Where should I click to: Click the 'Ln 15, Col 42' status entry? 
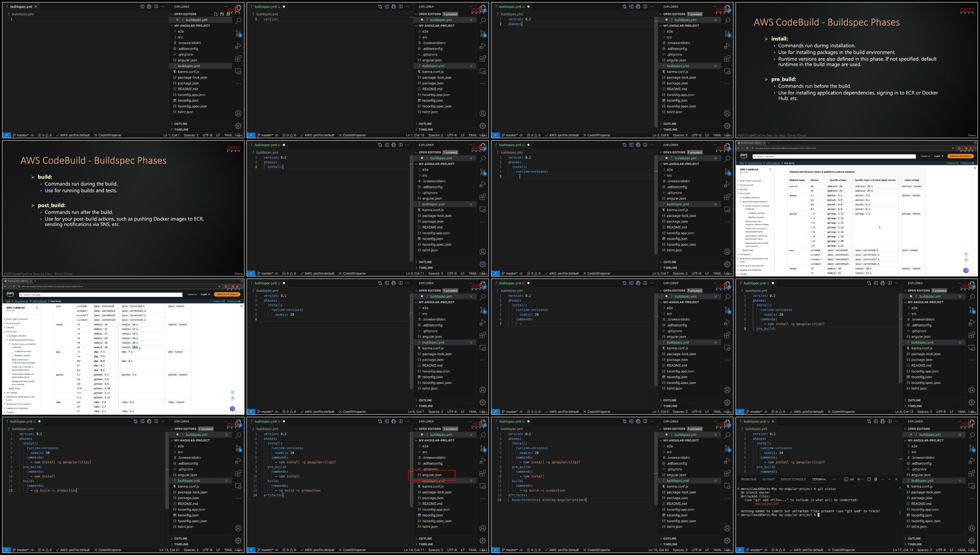(x=658, y=550)
